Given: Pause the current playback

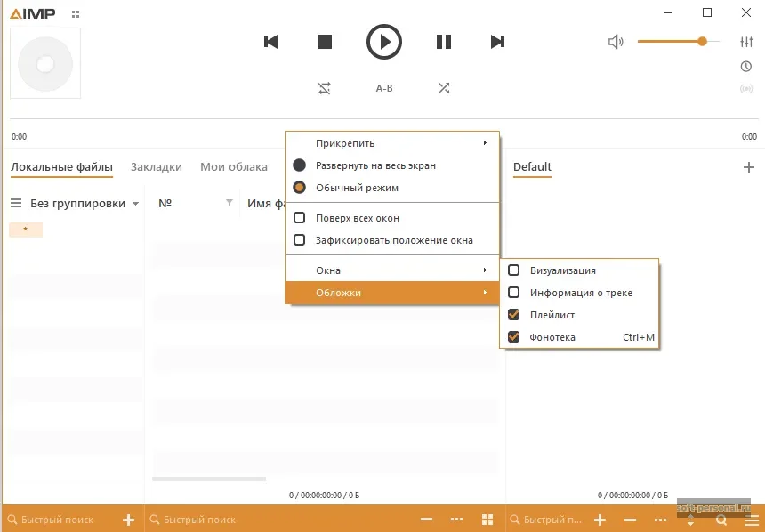Looking at the screenshot, I should (x=443, y=42).
